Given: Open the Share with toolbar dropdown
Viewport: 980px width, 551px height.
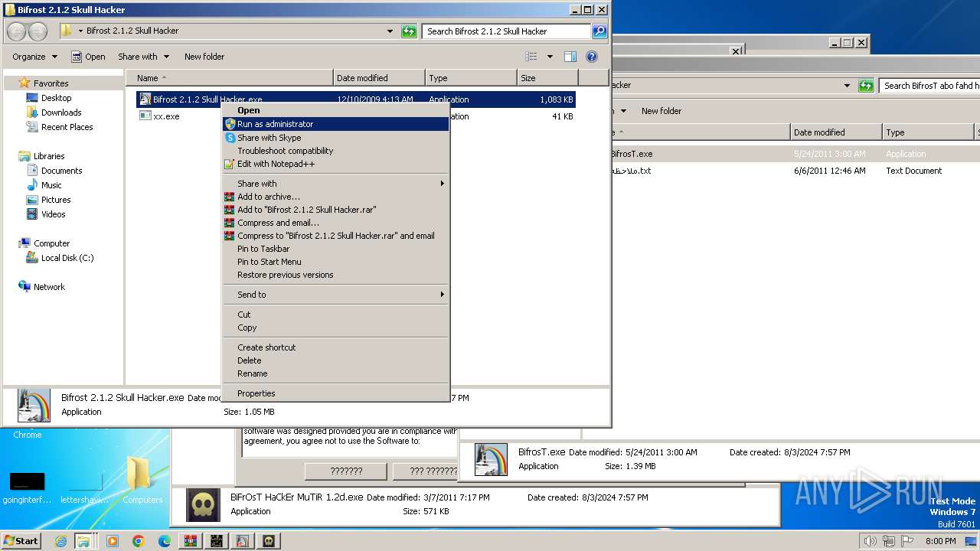Looking at the screenshot, I should pyautogui.click(x=143, y=57).
